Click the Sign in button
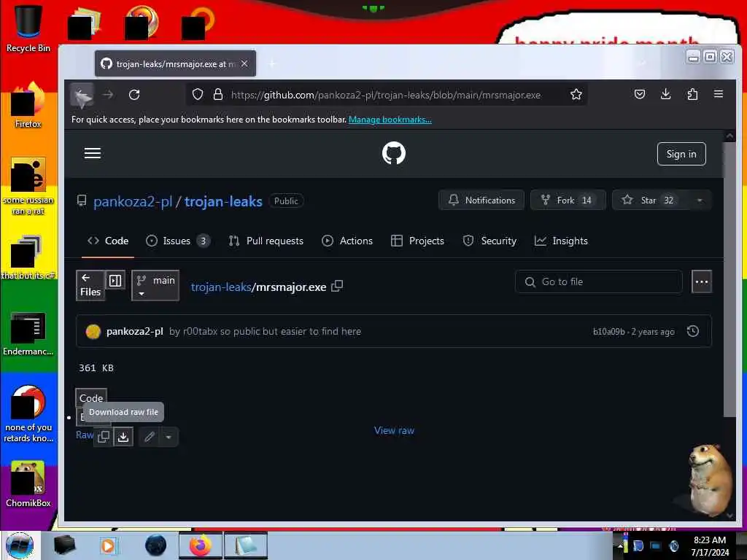Screen dimensions: 747x560 (681, 154)
